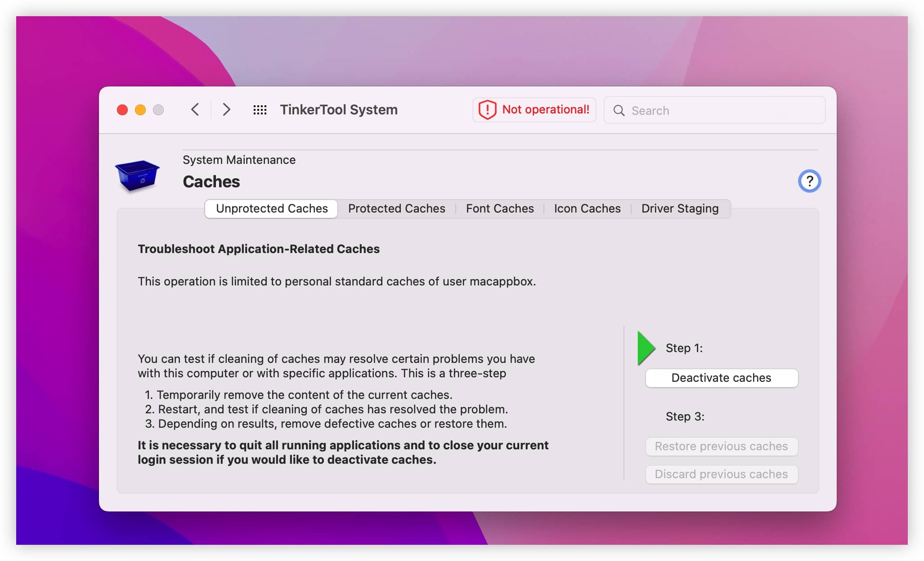Click the blue Caches bin icon
The image size is (924, 561).
[137, 176]
